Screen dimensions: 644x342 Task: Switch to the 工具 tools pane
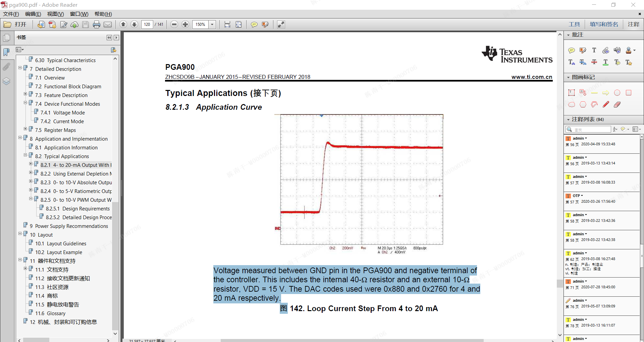574,24
